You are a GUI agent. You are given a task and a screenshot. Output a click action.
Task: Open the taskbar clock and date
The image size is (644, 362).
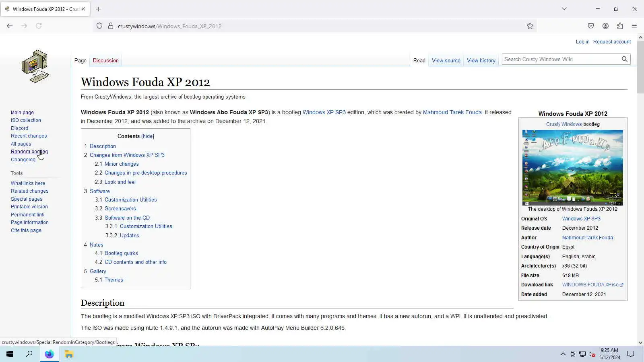tap(609, 354)
